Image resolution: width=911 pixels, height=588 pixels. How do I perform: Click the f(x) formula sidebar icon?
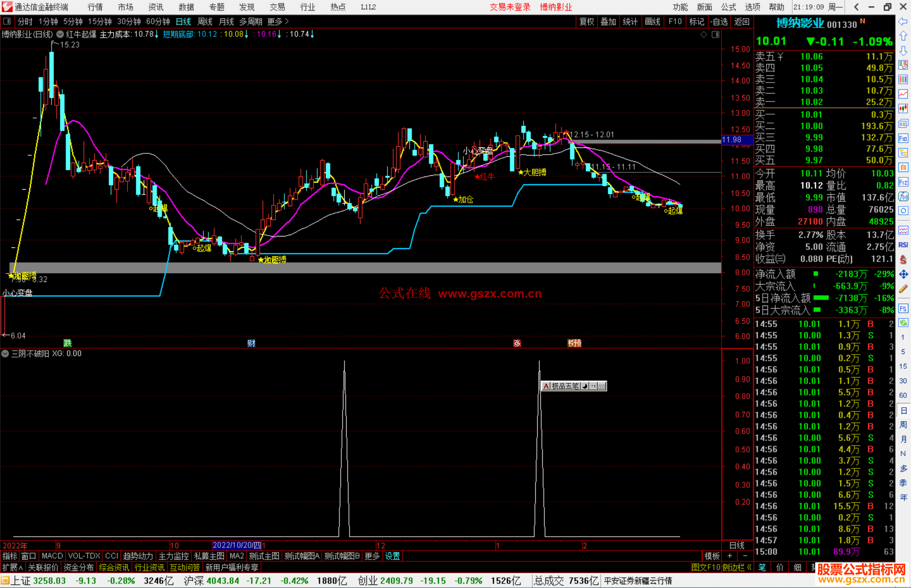click(x=903, y=196)
